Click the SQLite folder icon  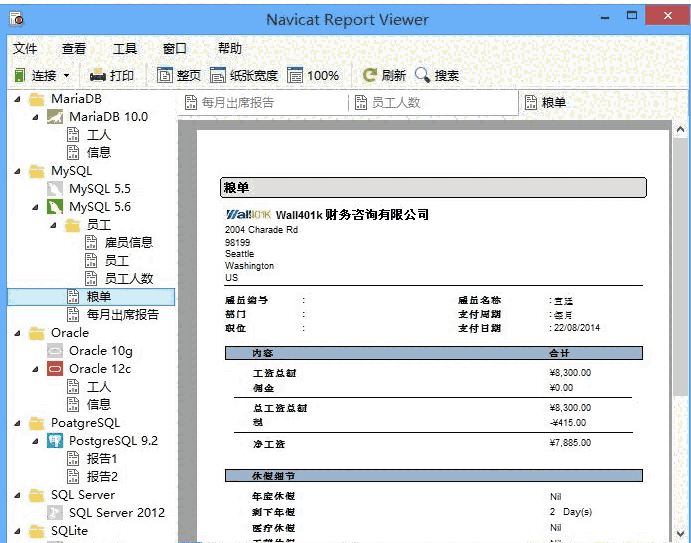37,531
